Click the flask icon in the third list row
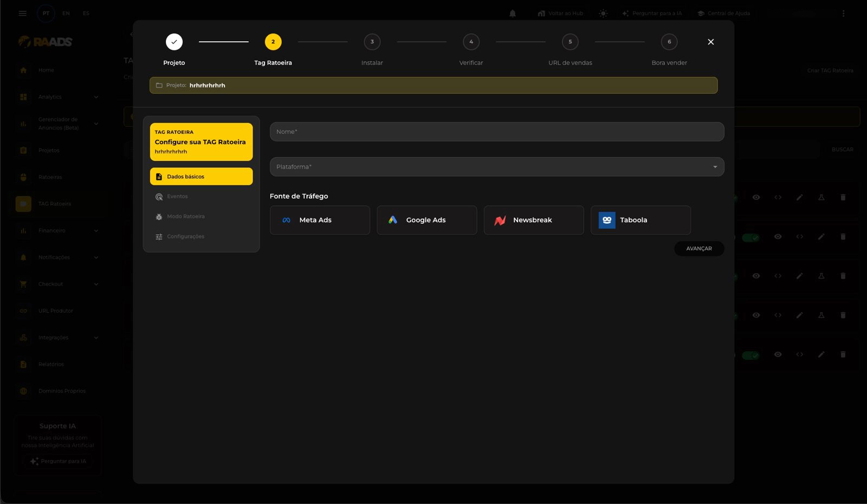The width and height of the screenshot is (867, 504). (x=821, y=276)
